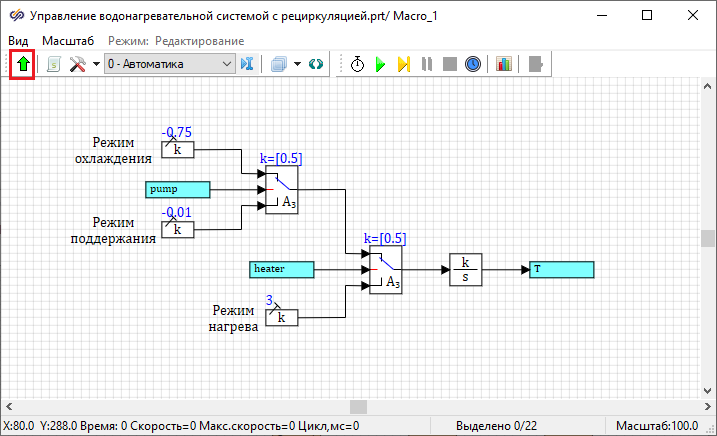Viewport: 717px width, 436px height.
Task: Open the Вид menu
Action: [x=19, y=40]
